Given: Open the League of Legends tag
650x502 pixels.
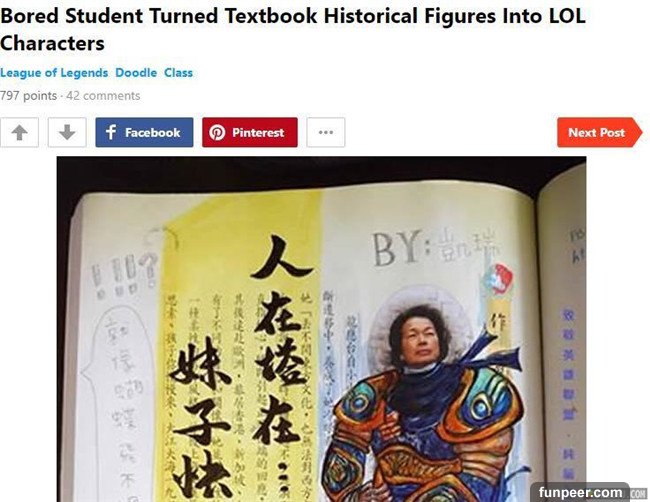Looking at the screenshot, I should click(x=54, y=73).
